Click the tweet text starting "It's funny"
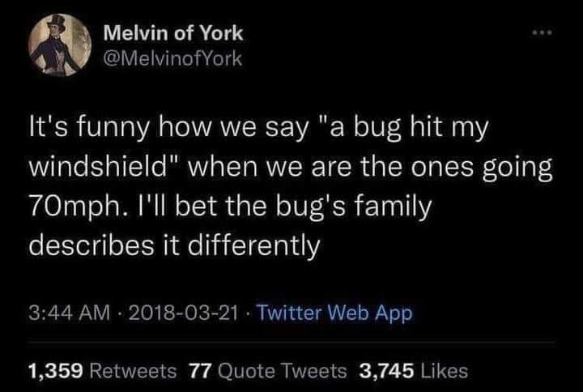The height and width of the screenshot is (392, 583). [290, 186]
